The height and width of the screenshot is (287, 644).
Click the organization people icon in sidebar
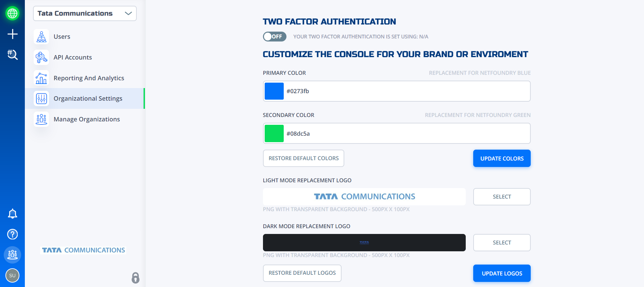(13, 255)
